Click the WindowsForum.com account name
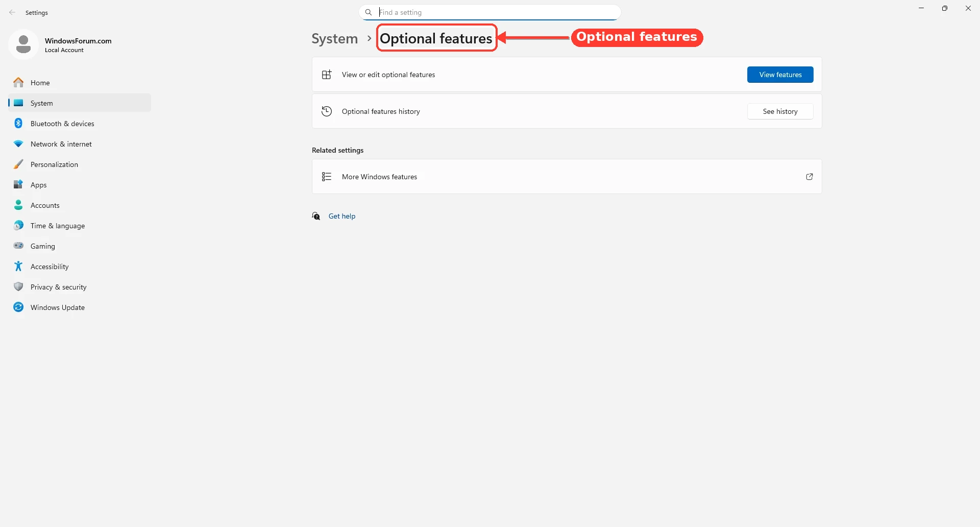 [78, 41]
